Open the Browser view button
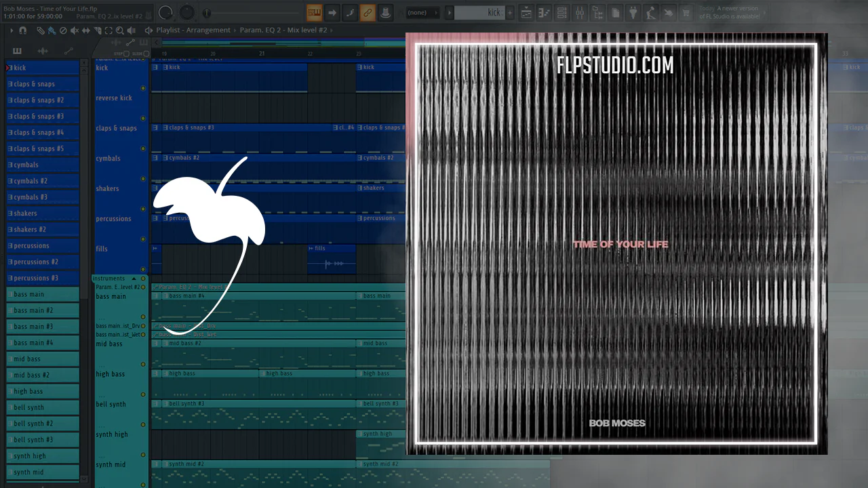868x488 pixels. (x=597, y=12)
